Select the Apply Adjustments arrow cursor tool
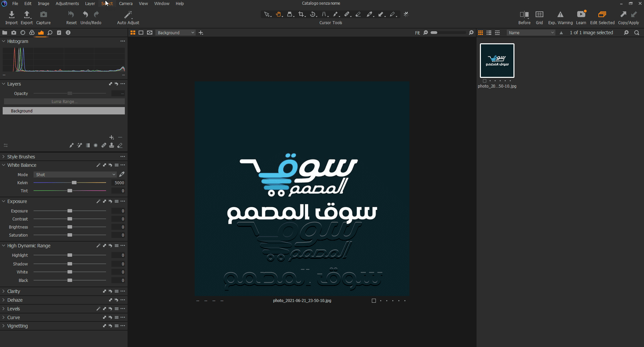Screen dimensions: 644x347 coord(381,14)
